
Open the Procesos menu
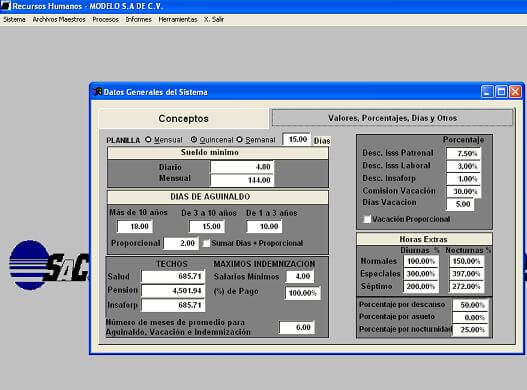tap(105, 20)
